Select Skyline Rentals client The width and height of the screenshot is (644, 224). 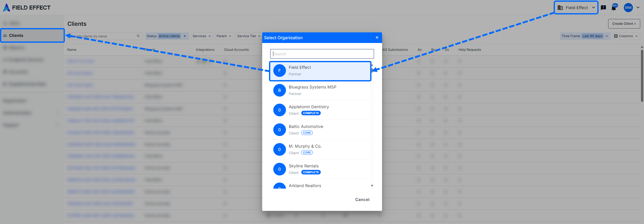(320, 169)
